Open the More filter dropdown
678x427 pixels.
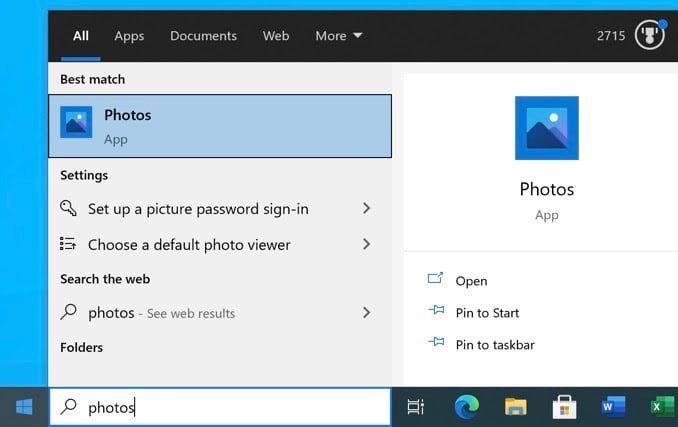(338, 36)
